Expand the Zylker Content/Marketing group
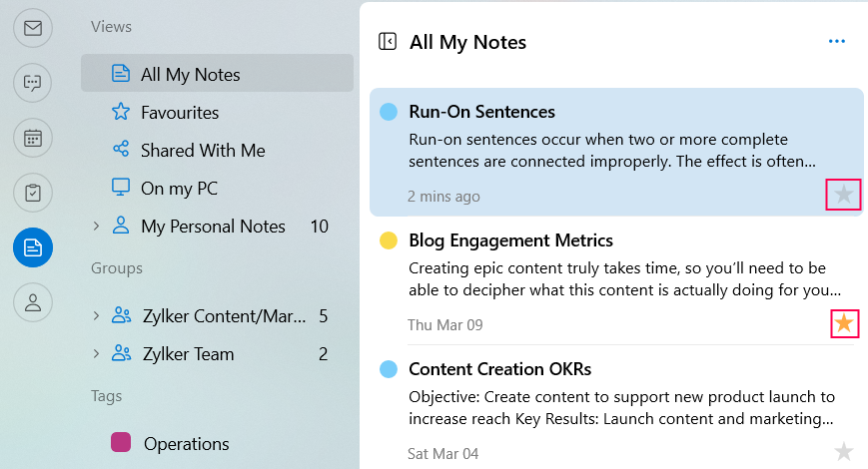The height and width of the screenshot is (469, 868). pyautogui.click(x=96, y=316)
